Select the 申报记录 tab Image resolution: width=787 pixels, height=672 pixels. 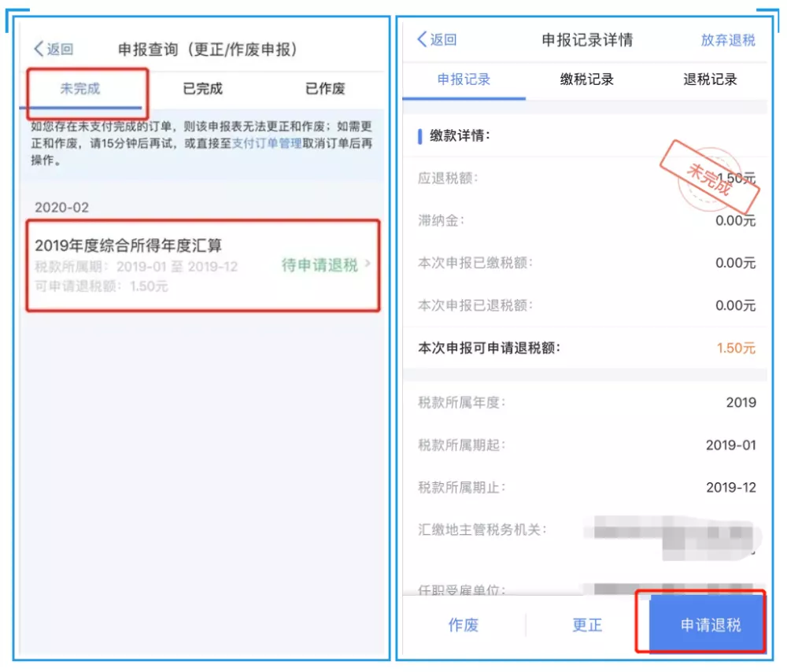coord(464,79)
